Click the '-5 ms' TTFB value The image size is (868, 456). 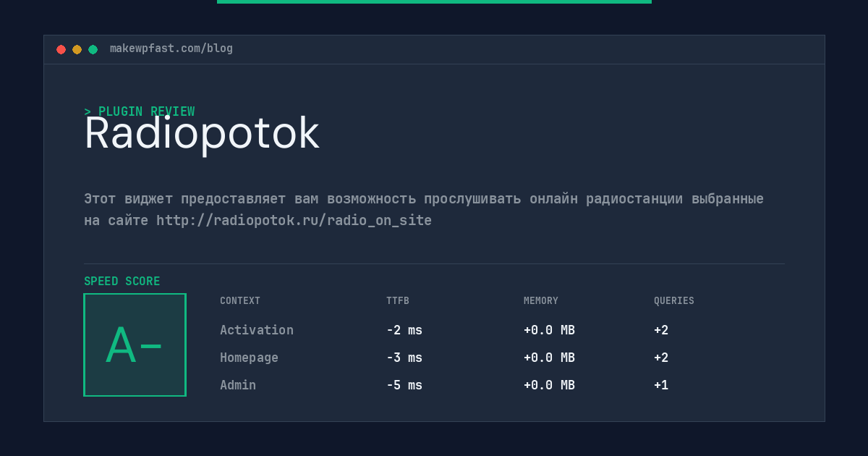[404, 385]
